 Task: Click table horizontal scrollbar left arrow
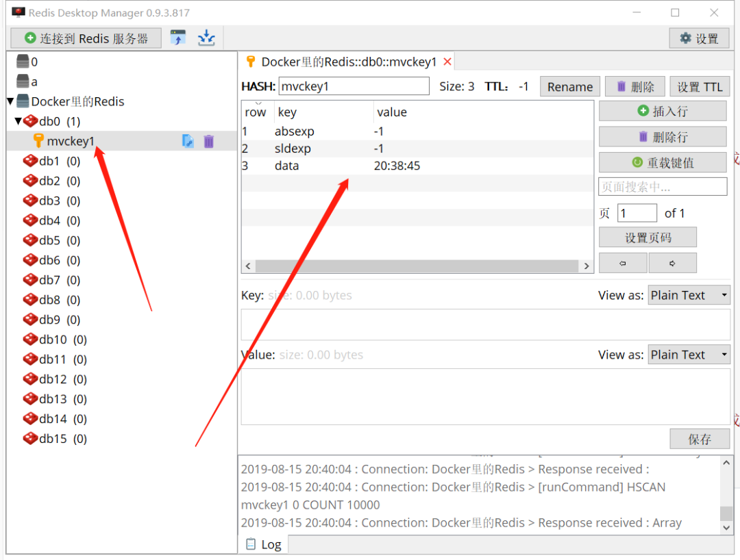(248, 266)
